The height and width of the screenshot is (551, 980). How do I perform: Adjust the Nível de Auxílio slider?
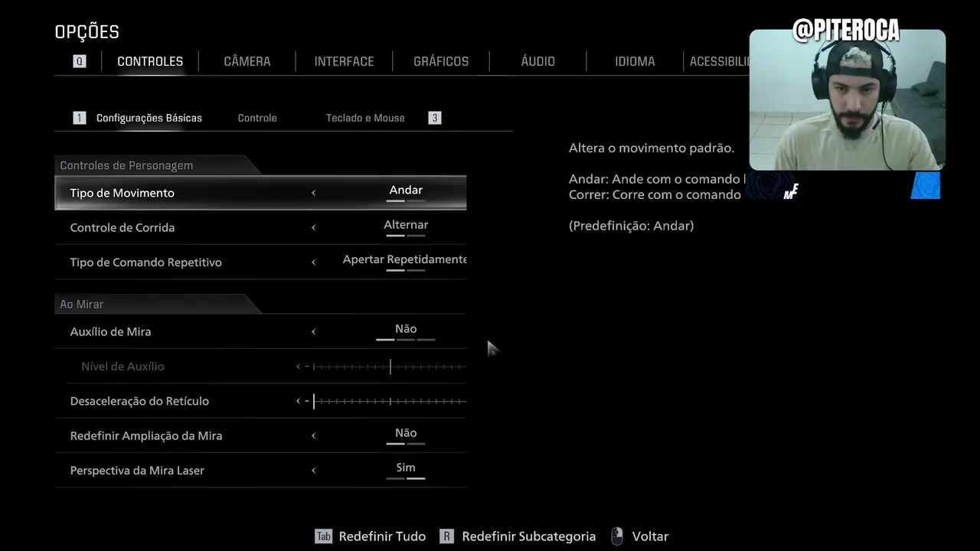(x=389, y=367)
